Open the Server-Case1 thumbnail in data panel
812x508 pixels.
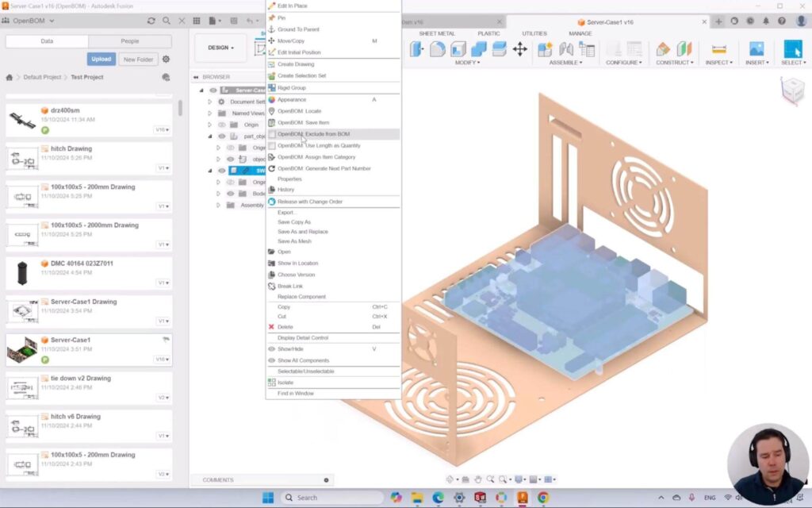click(21, 349)
